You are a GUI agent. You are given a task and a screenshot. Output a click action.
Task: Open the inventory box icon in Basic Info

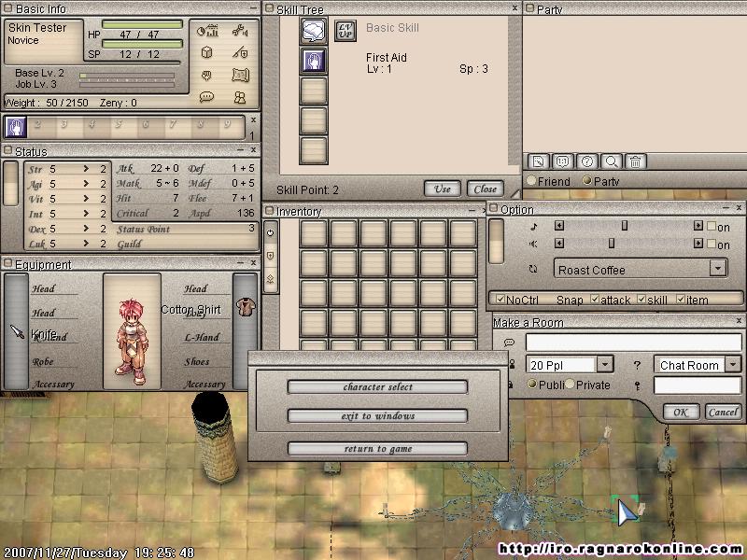[206, 52]
